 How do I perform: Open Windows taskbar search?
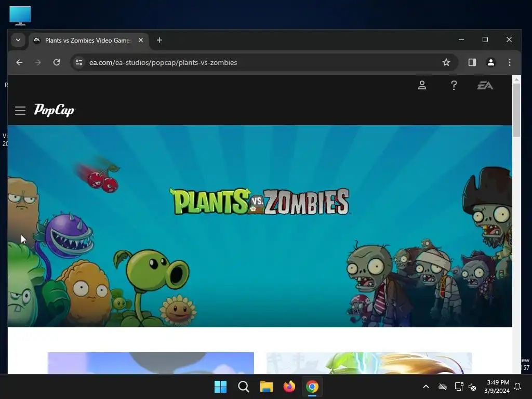click(244, 387)
